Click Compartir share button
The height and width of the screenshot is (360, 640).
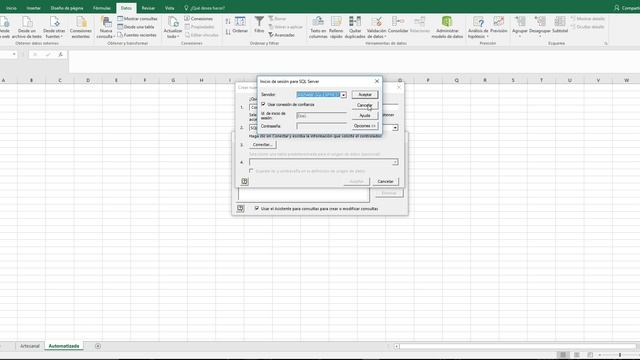(627, 8)
